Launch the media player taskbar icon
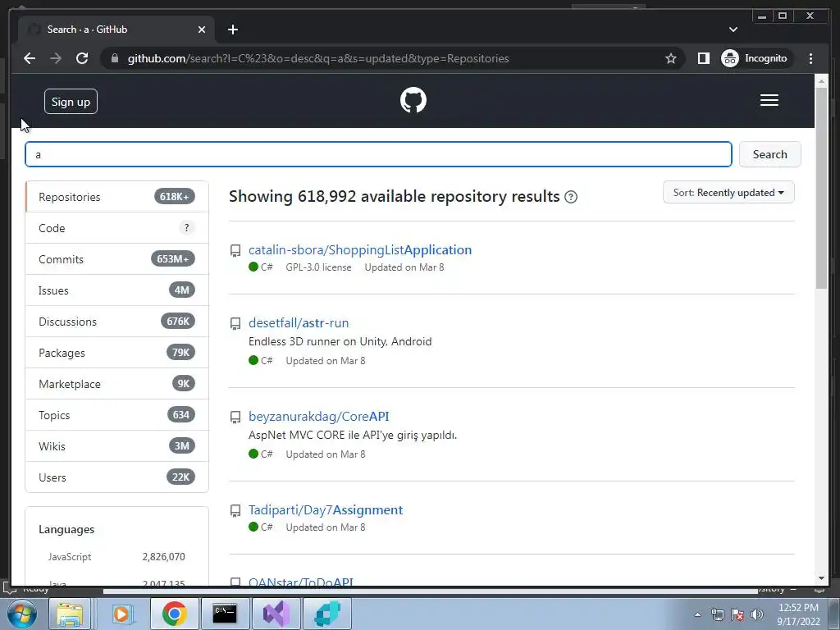This screenshot has height=630, width=840. [121, 614]
